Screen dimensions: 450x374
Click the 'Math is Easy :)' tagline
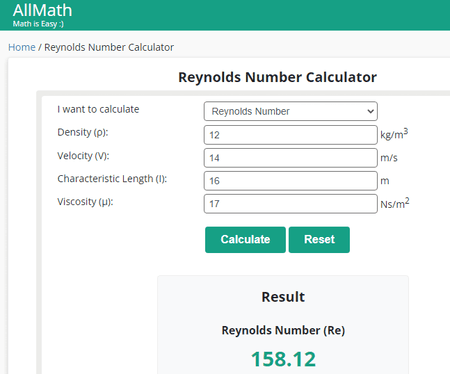(38, 24)
